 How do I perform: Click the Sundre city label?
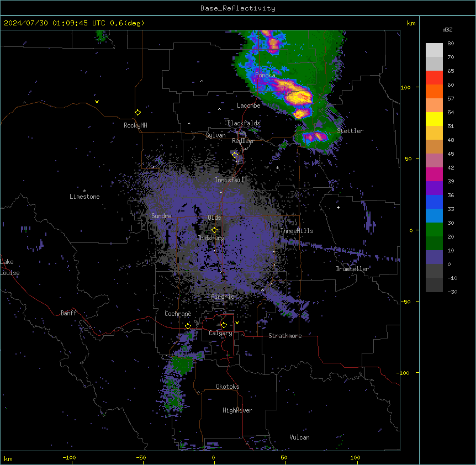pyautogui.click(x=161, y=216)
